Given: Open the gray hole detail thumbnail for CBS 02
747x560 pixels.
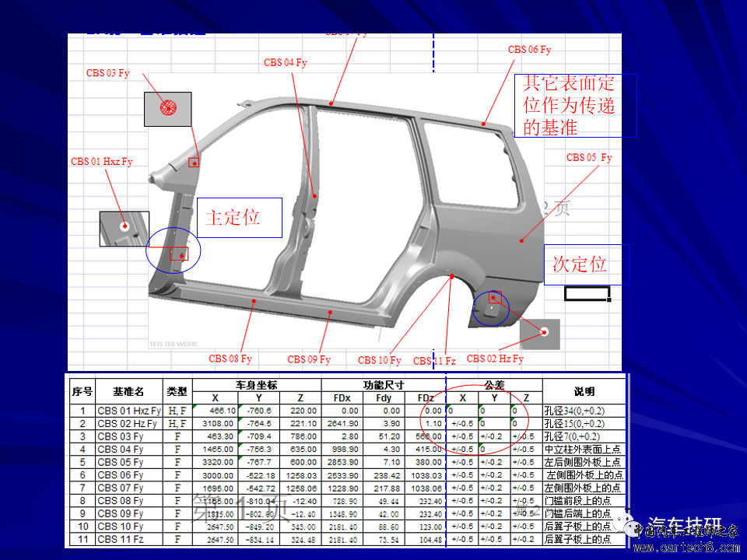Looking at the screenshot, I should pos(540,334).
